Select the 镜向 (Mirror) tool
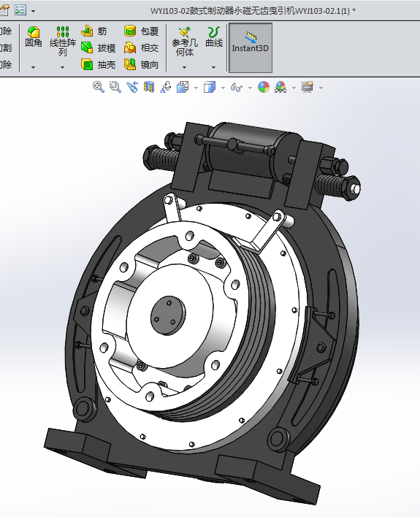This screenshot has height=517, width=420. 142,64
